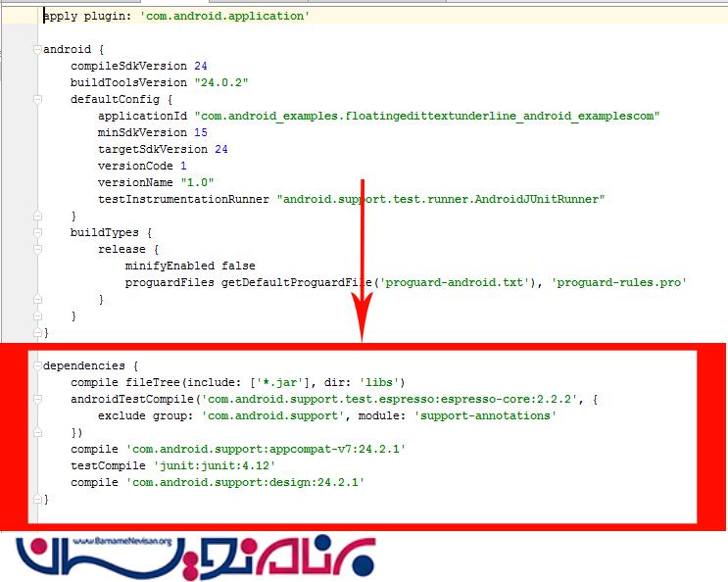Screen dimensions: 728x582
Task: Click the 'compileSdkVersion' keyword
Action: pyautogui.click(x=128, y=66)
